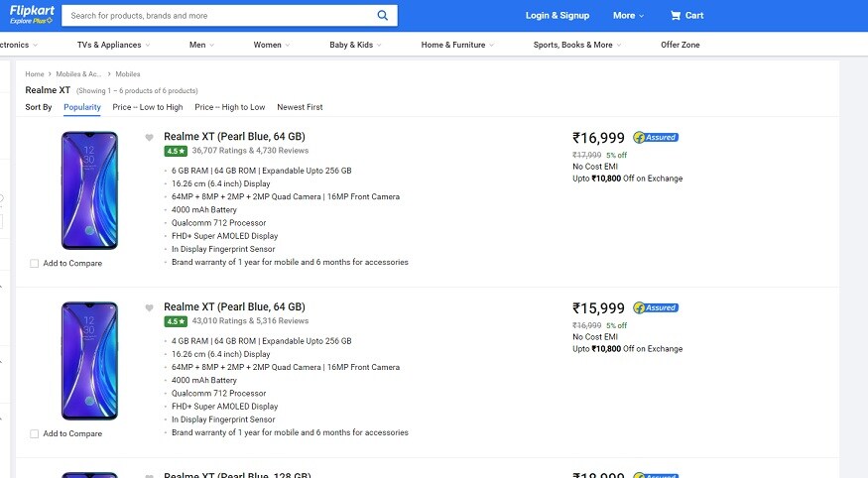Sort by Price -- High to Low
This screenshot has width=868, height=478.
(230, 107)
